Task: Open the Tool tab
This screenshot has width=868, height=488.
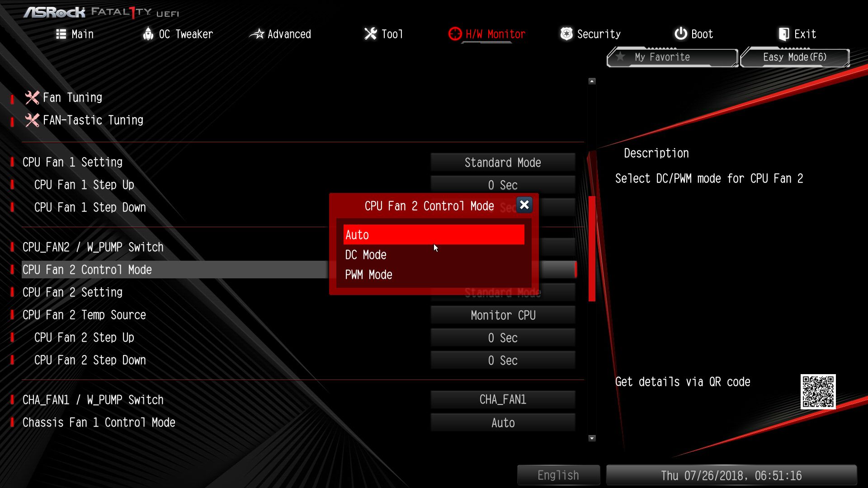Action: pos(383,34)
